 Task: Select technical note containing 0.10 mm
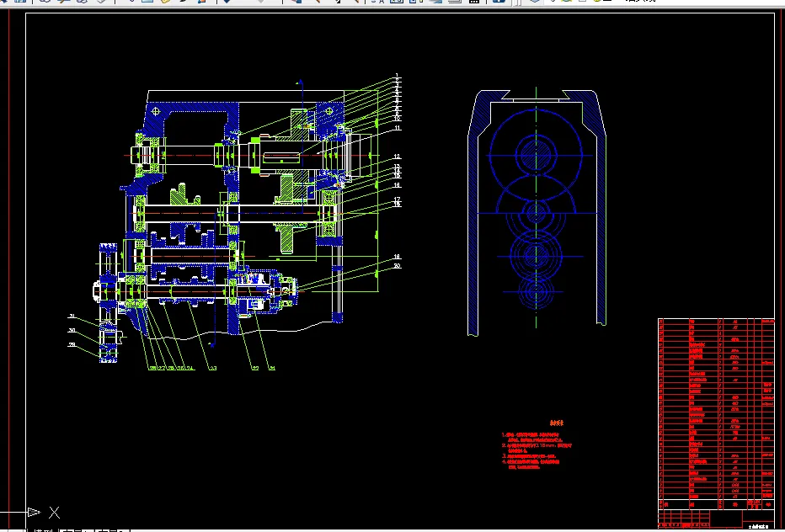[537, 448]
